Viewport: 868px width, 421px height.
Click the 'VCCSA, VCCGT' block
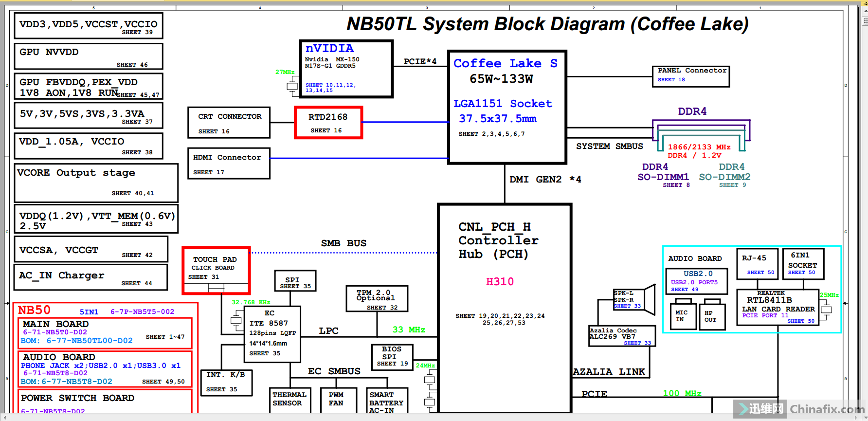tap(91, 249)
